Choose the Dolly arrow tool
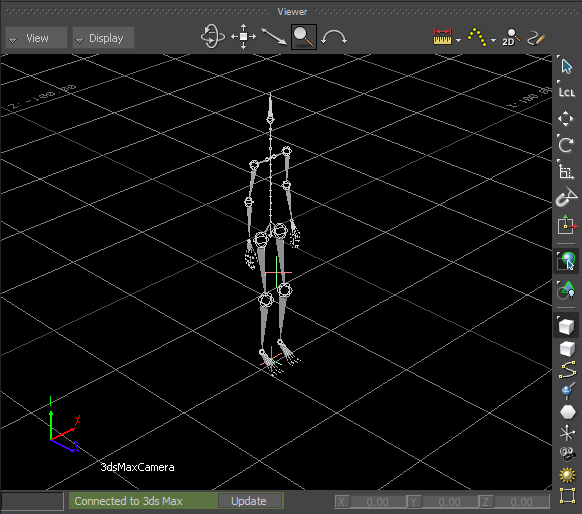 tap(274, 37)
